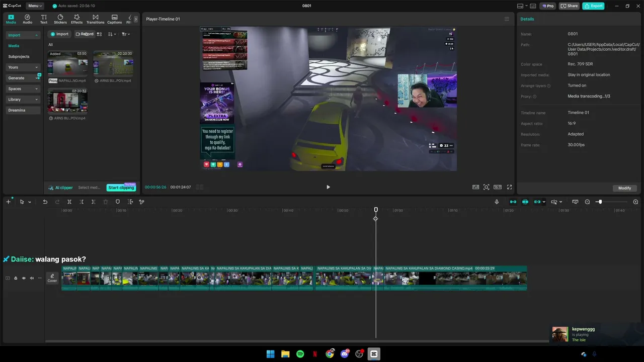Click the Modify button
644x362 pixels.
[x=625, y=188]
